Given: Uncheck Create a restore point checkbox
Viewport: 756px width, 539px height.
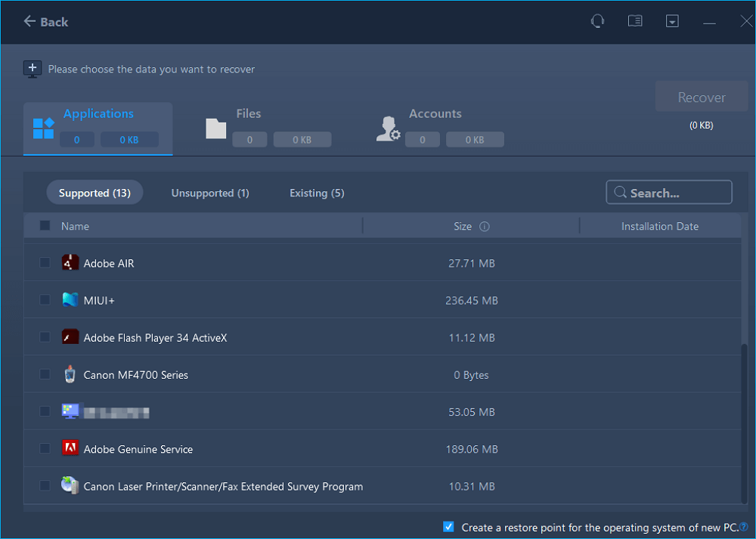Looking at the screenshot, I should 449,527.
